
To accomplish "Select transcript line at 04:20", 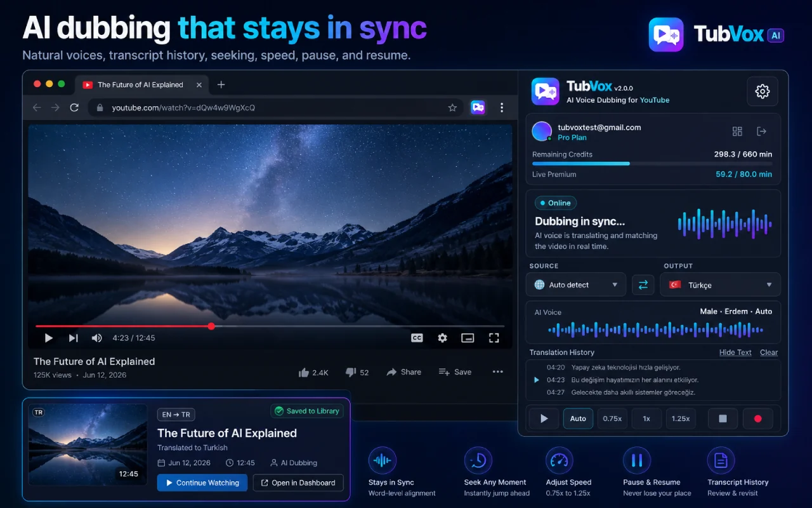I will pos(613,367).
